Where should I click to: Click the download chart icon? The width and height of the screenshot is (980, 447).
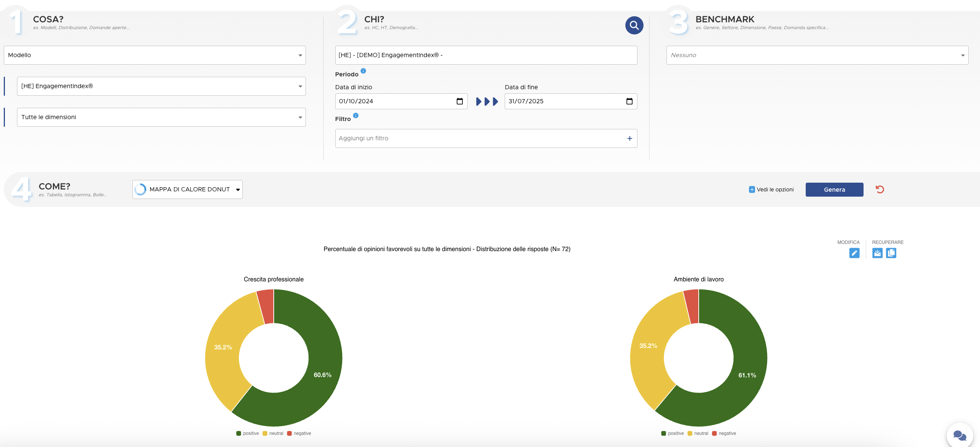coord(877,253)
